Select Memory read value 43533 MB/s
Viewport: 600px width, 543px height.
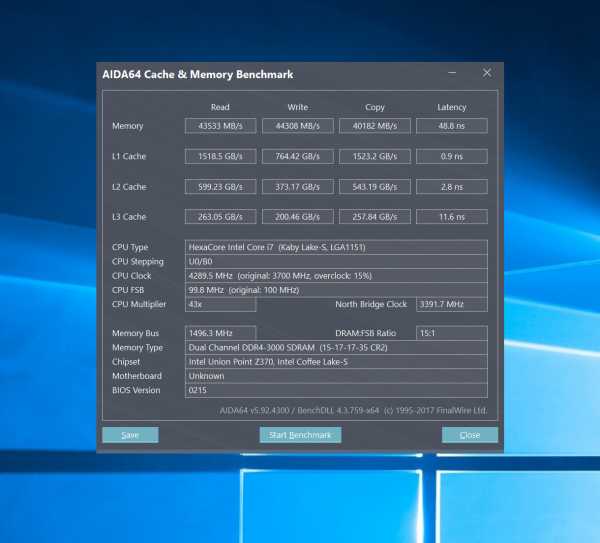[220, 126]
